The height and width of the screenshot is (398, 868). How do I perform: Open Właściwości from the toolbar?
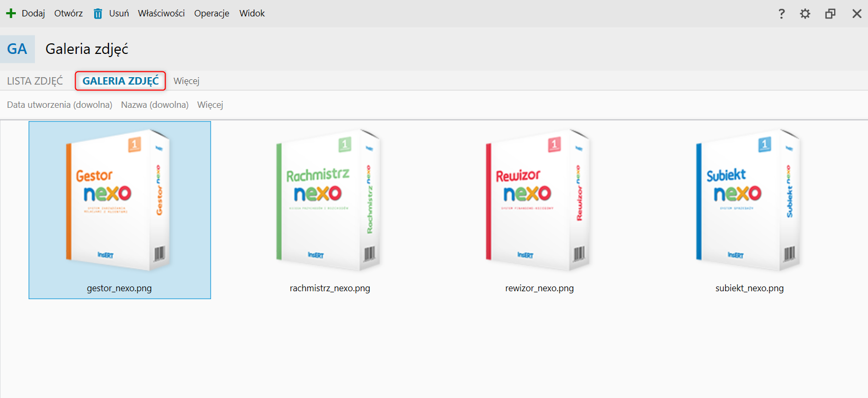(161, 13)
